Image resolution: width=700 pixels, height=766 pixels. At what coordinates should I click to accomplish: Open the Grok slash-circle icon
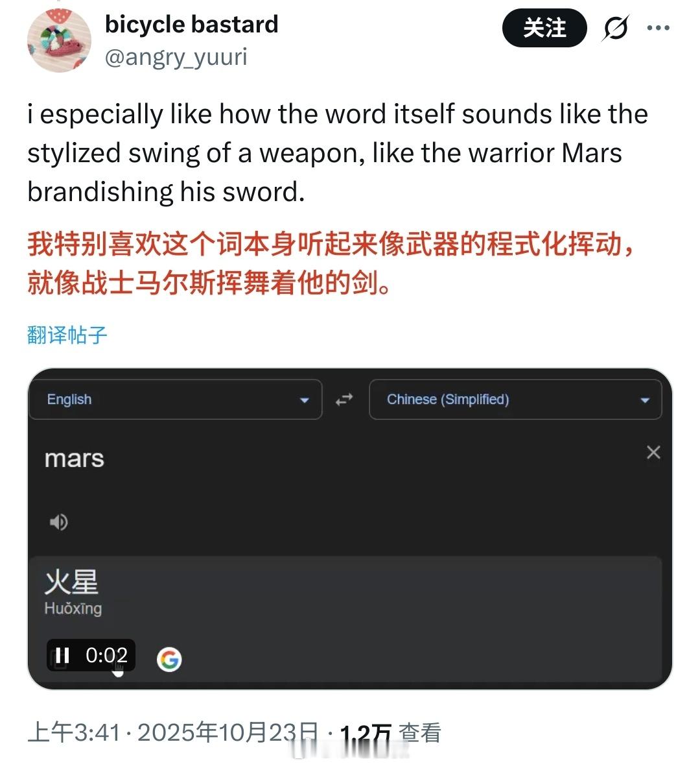(616, 29)
